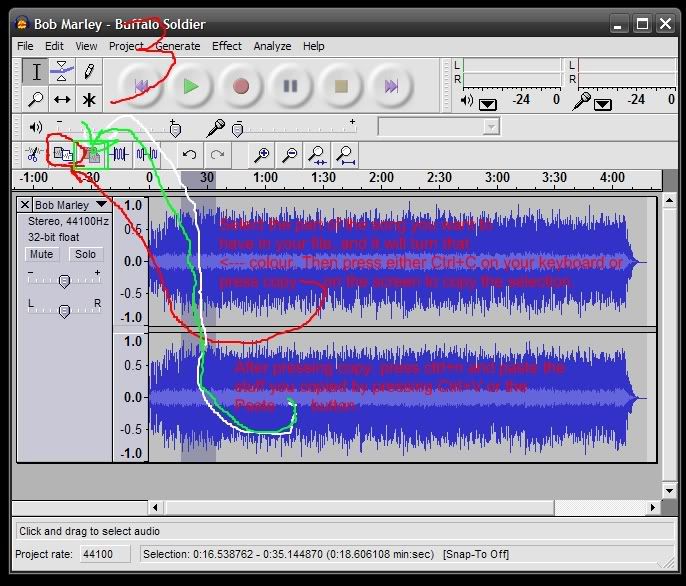Open the Help menu
The height and width of the screenshot is (586, 686).
click(x=314, y=46)
